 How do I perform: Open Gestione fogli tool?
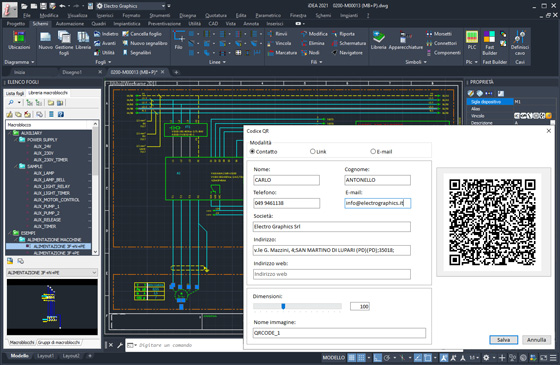tap(64, 43)
